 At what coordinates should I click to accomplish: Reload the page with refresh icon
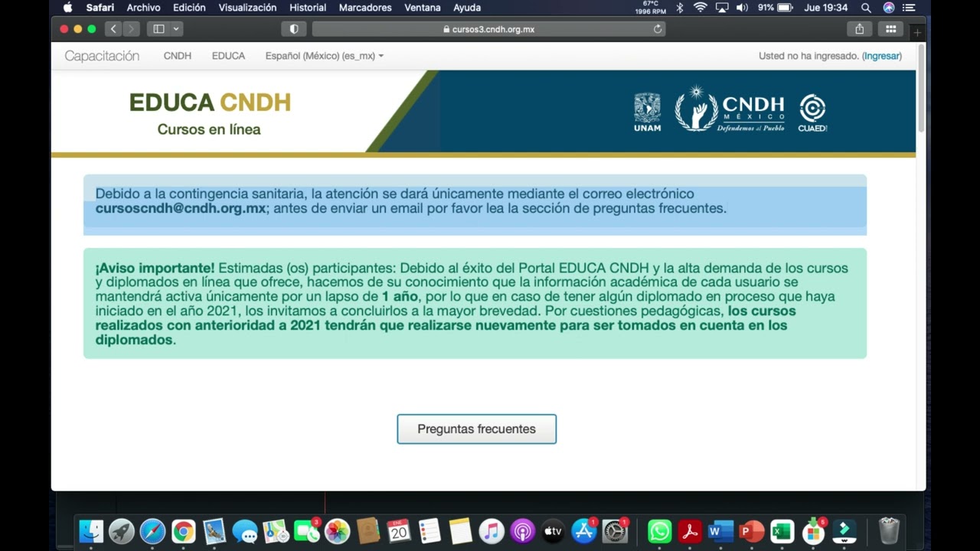pos(657,29)
